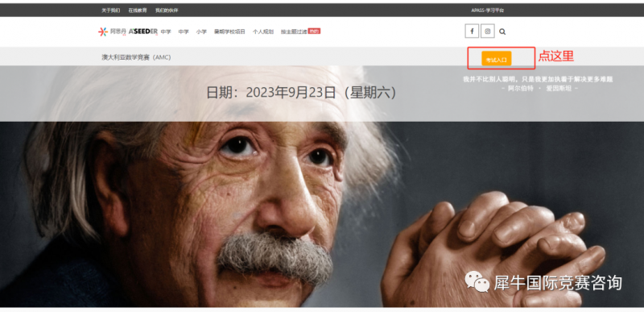Open the 我们的伙伴 top bar link
Screen dimensions: 644x312
point(167,10)
